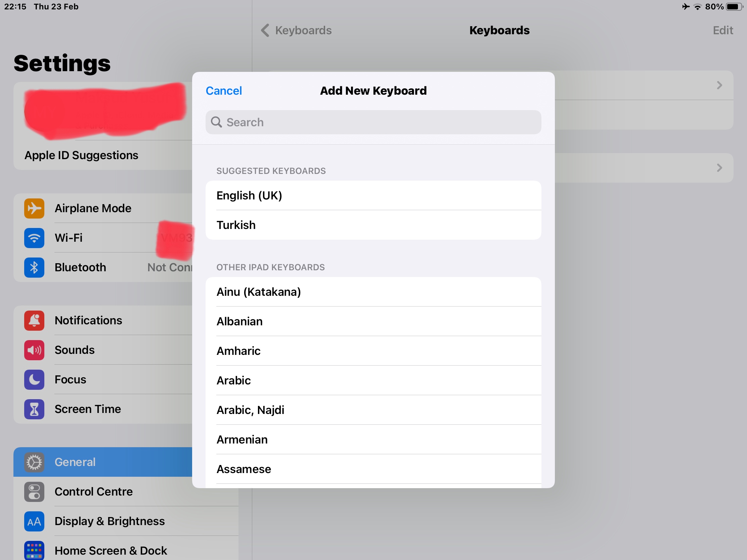
Task: Go back with the Keyboards chevron
Action: click(265, 30)
